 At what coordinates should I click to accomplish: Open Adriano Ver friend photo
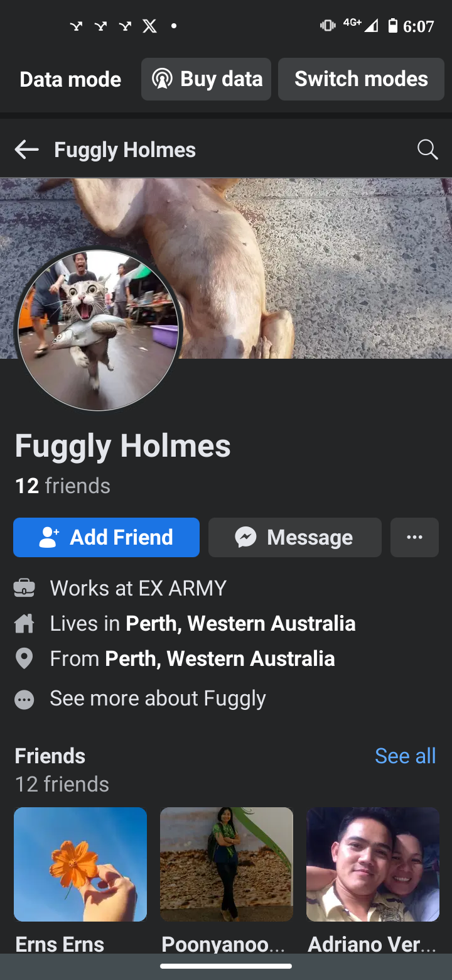(373, 864)
